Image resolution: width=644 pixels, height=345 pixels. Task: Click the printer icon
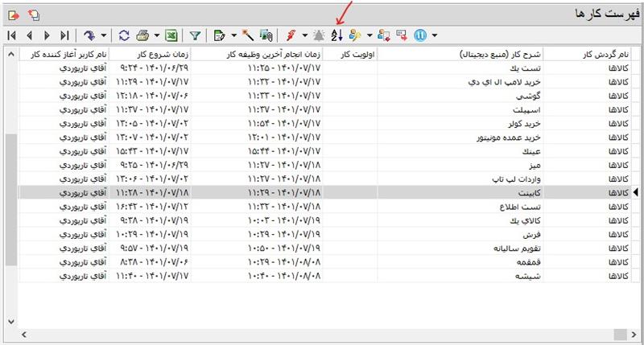[x=142, y=35]
